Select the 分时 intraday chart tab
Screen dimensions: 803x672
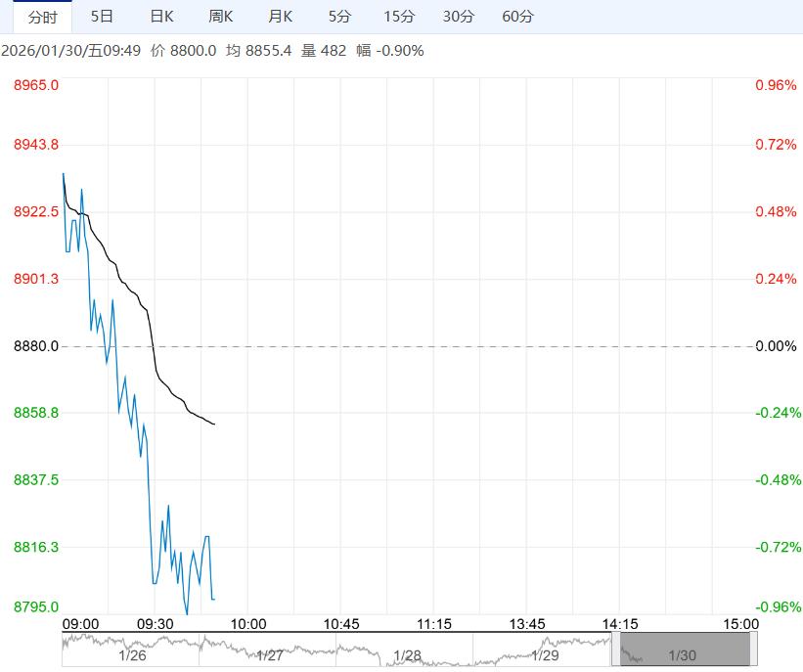(42, 17)
